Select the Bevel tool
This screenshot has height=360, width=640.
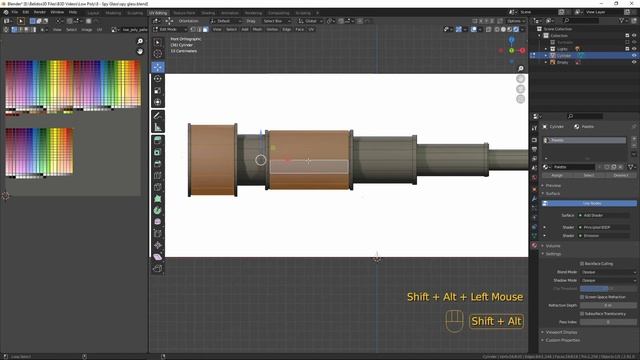point(158,164)
